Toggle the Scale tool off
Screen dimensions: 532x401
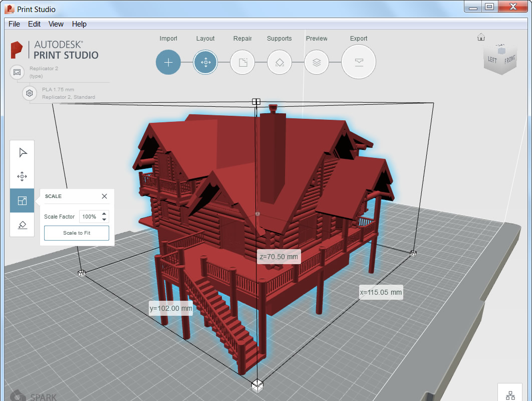pyautogui.click(x=22, y=200)
